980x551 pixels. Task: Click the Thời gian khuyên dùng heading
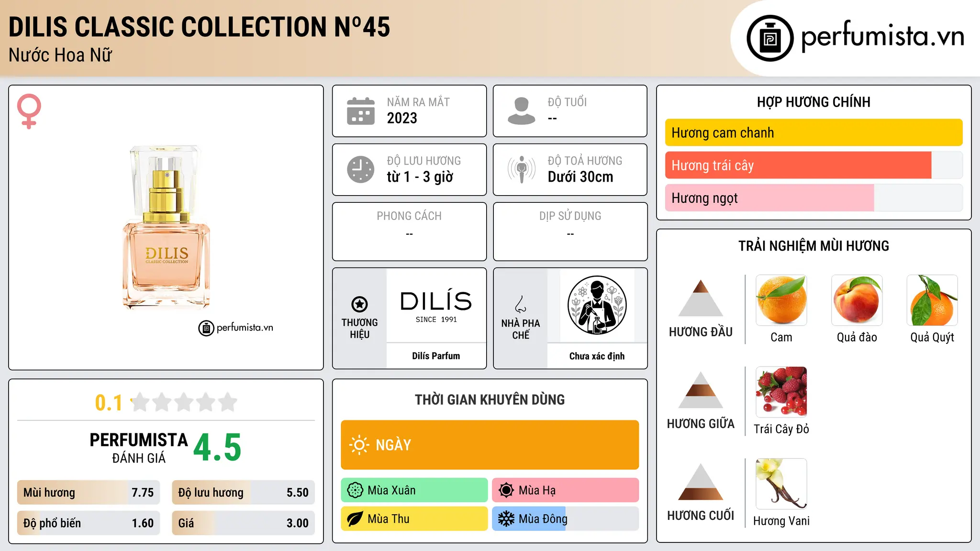coord(490,399)
